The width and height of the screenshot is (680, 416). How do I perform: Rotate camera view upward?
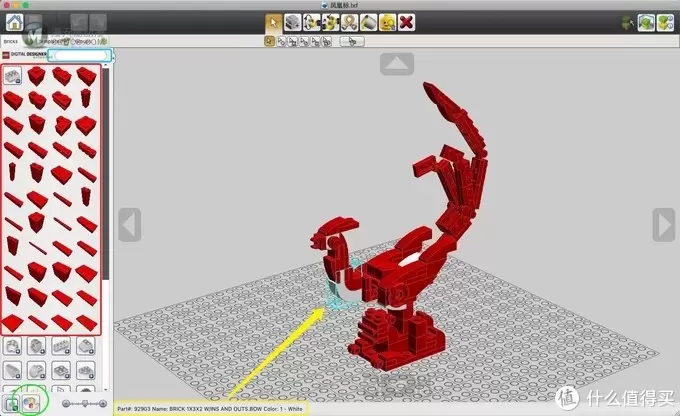point(397,64)
